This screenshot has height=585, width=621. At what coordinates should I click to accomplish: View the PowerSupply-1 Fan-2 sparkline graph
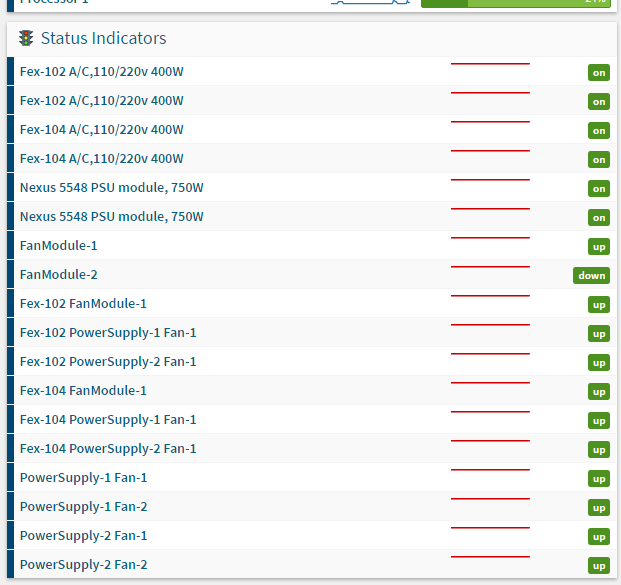490,499
